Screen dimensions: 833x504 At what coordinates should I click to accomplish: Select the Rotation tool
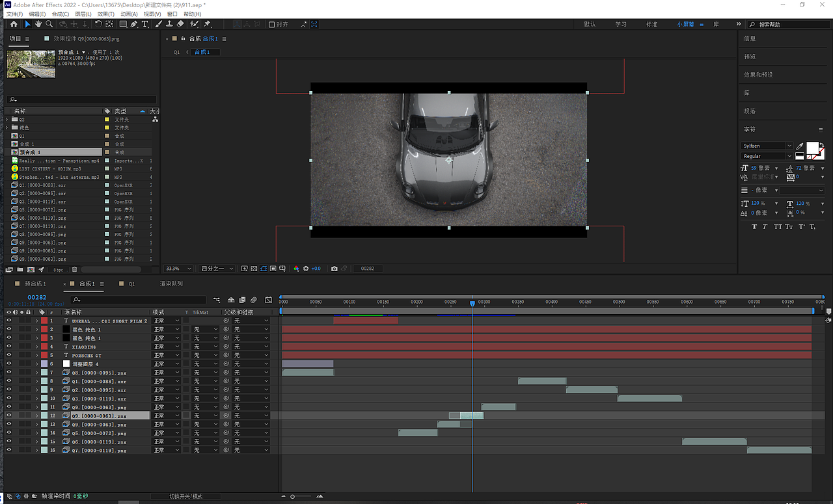pos(98,24)
